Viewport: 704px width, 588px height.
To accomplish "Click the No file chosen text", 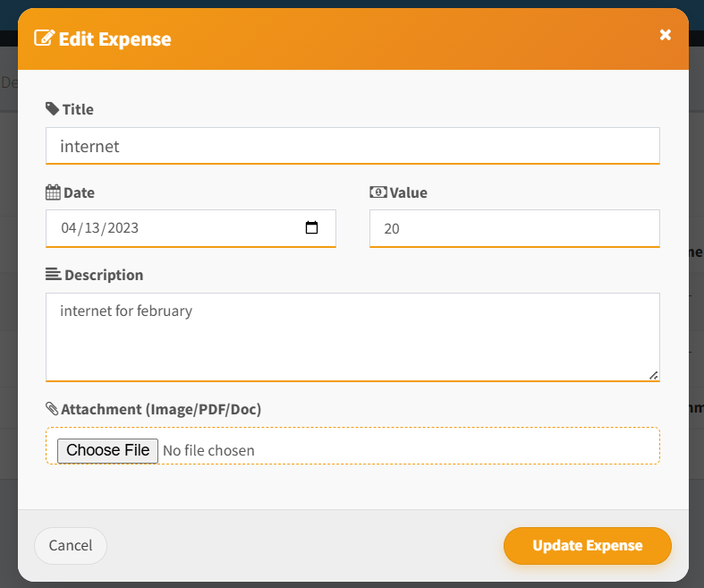I will pos(208,450).
